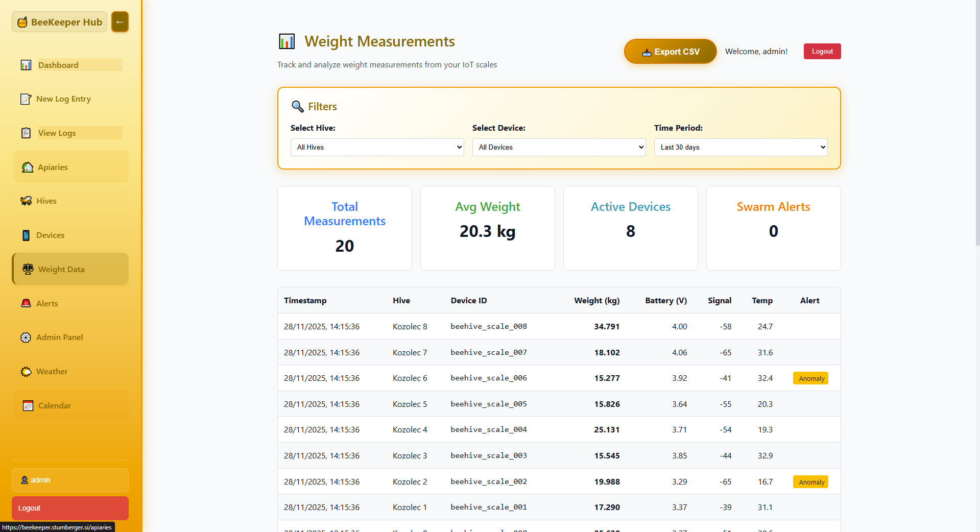The image size is (980, 532).
Task: Open the Calendar page
Action: click(70, 405)
